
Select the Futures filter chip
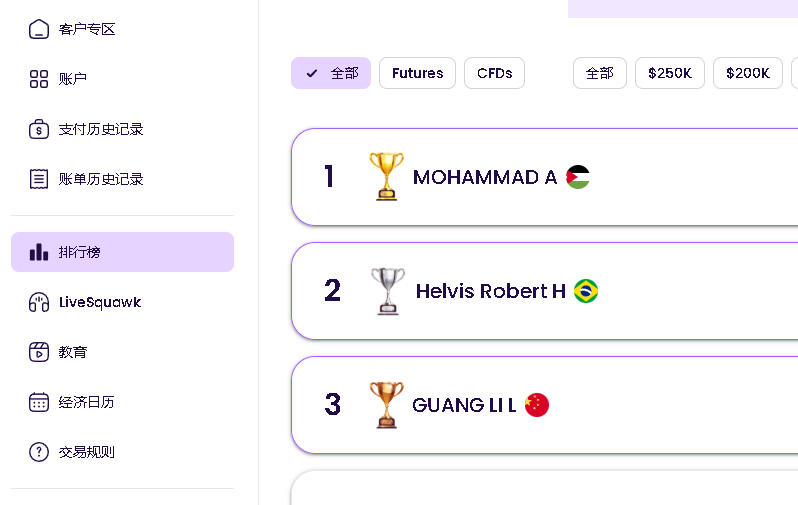click(417, 73)
